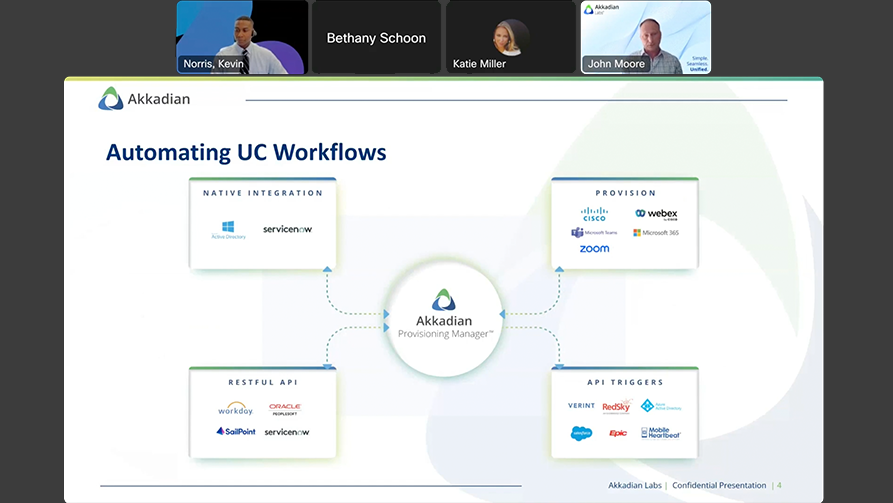The image size is (893, 503).
Task: Click the ServiceNow logo under Native Integration
Action: click(x=288, y=229)
